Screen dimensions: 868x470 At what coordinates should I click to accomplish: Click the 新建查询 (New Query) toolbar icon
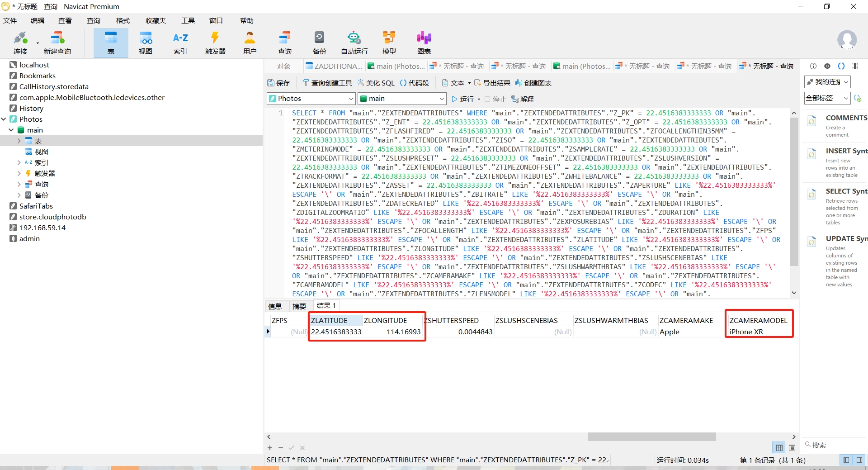pos(57,43)
